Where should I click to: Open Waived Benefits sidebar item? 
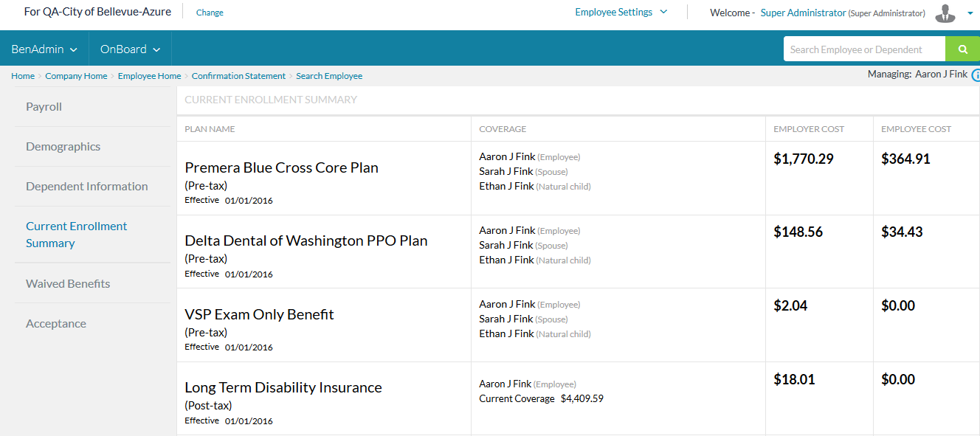tap(92, 283)
